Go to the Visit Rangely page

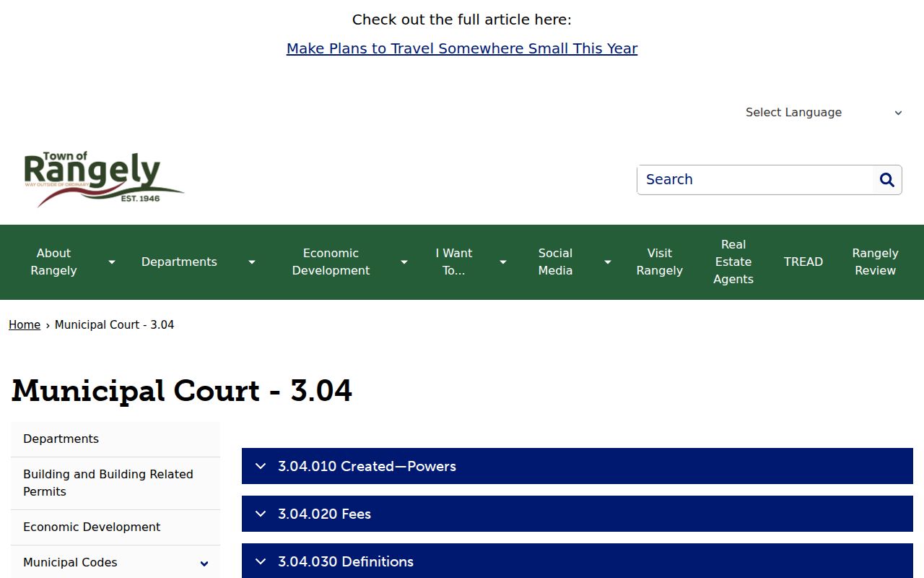659,262
